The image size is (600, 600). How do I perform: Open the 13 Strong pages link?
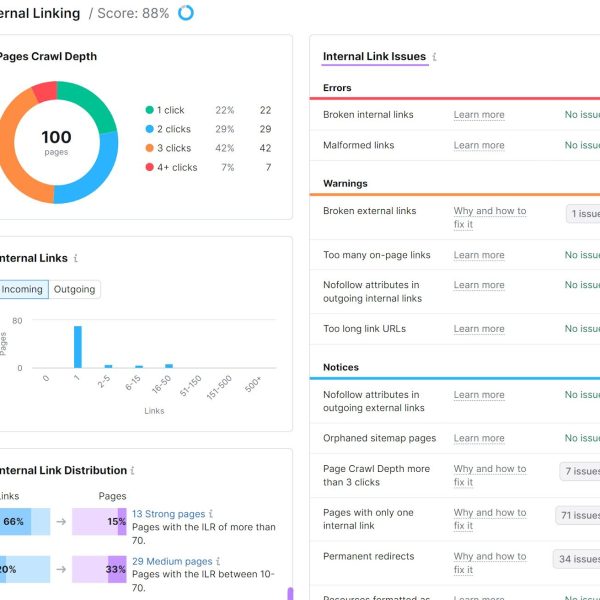tap(168, 514)
